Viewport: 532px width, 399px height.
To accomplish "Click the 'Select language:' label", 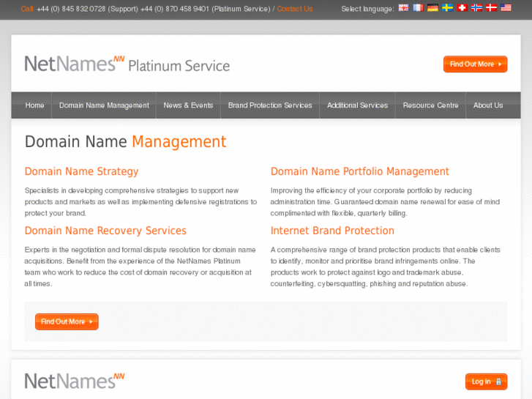I will [x=367, y=9].
